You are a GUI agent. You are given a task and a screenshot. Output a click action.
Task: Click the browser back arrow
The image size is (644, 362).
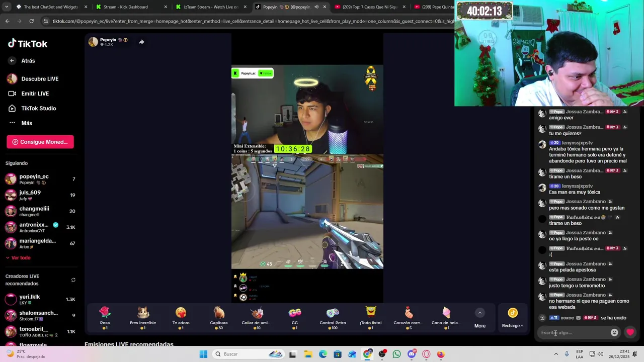[7, 21]
